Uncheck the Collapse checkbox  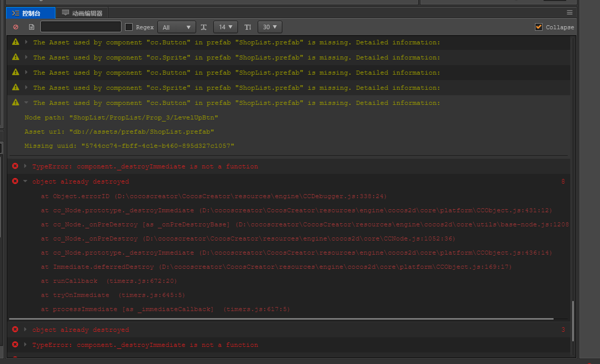[539, 27]
